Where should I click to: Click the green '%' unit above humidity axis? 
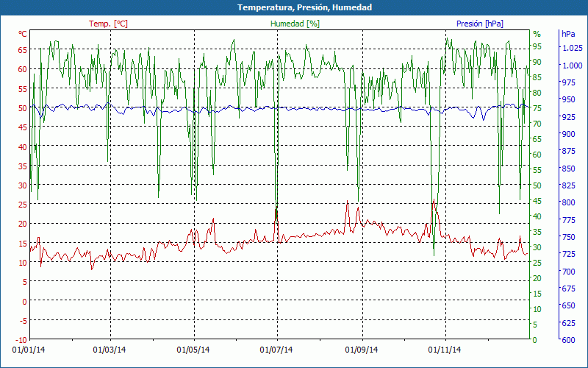[x=537, y=34]
